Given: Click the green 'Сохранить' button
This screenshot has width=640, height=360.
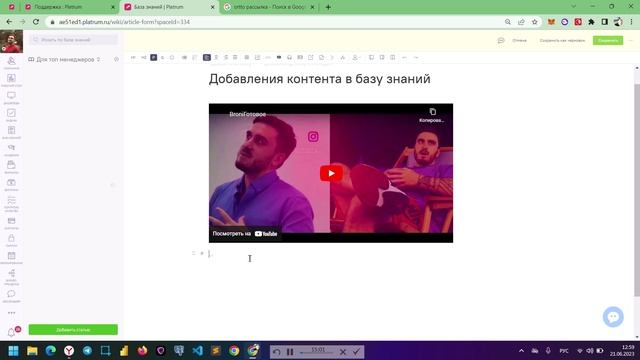Looking at the screenshot, I should point(608,40).
